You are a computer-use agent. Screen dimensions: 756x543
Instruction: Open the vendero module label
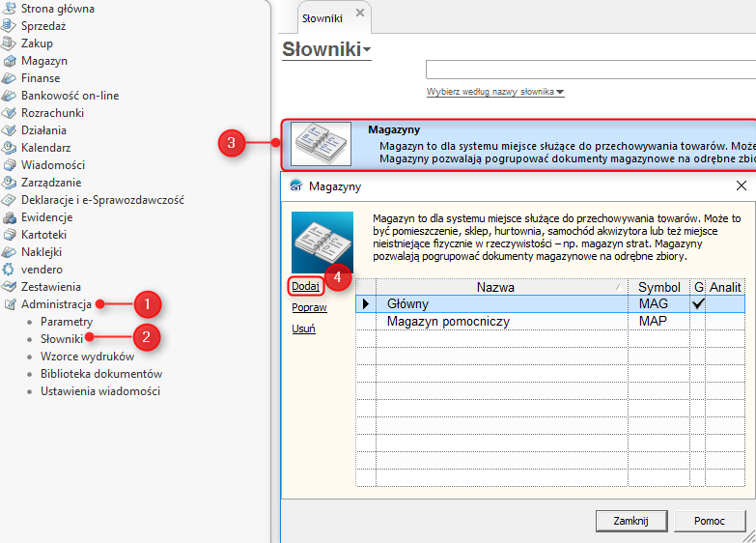pos(42,270)
